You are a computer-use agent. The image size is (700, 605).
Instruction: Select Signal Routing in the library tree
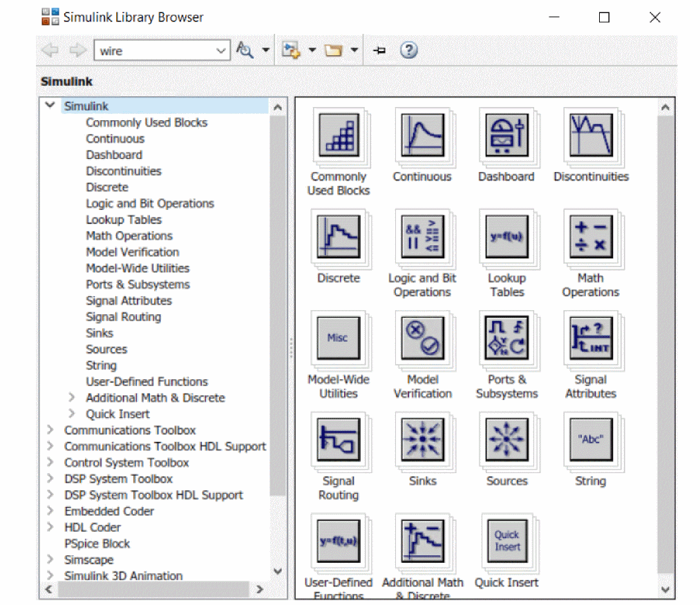124,317
